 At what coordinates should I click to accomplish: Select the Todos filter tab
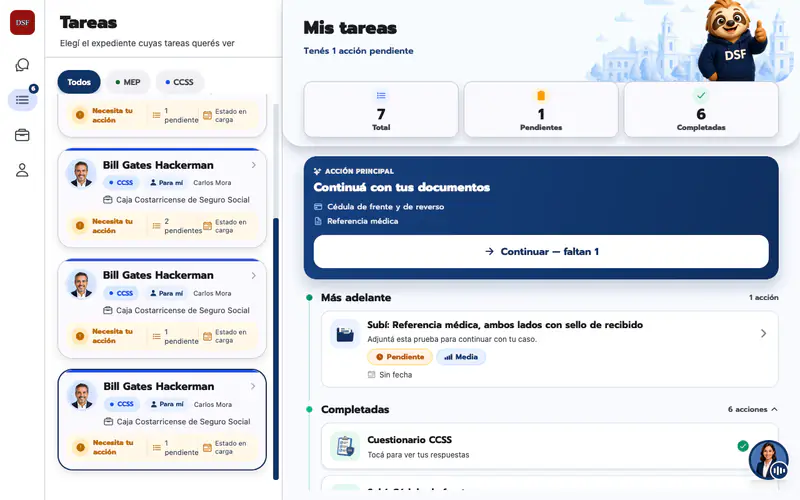click(79, 82)
